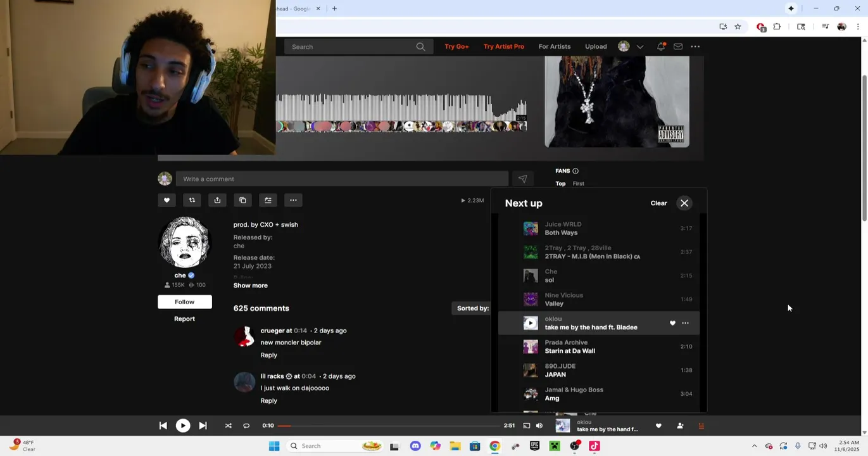Play take me by the hand from queue

(x=531, y=323)
